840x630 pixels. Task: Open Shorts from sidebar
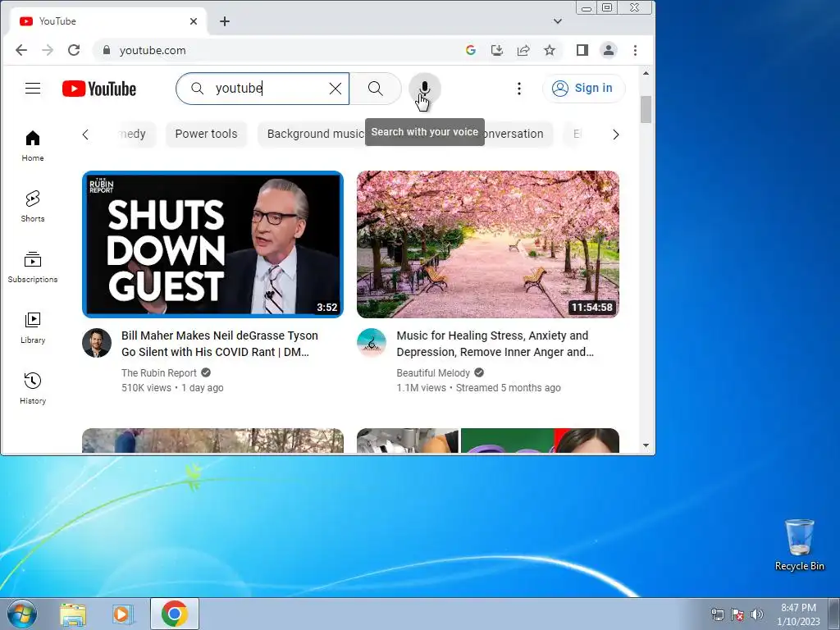(x=33, y=206)
